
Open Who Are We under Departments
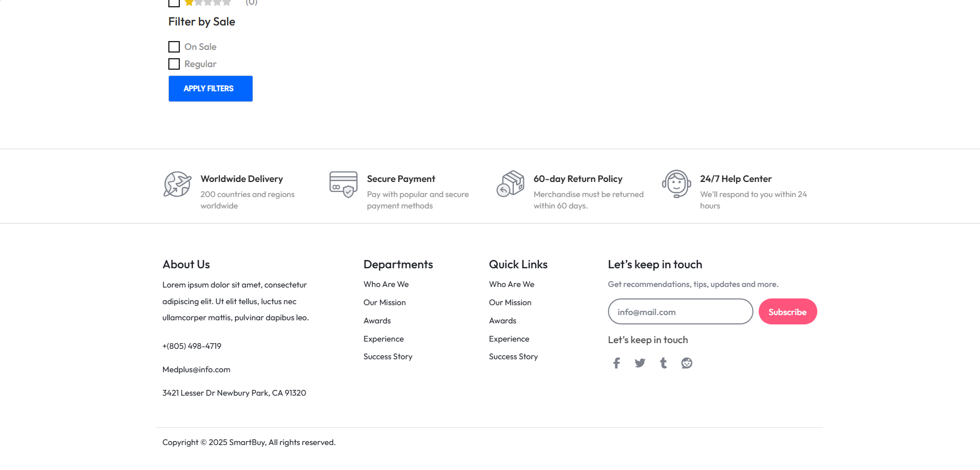(x=386, y=284)
